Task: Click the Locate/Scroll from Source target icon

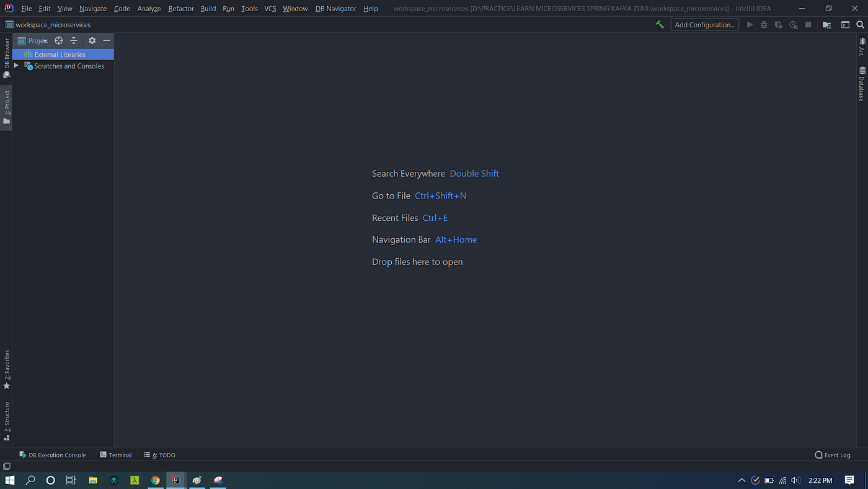Action: (59, 40)
